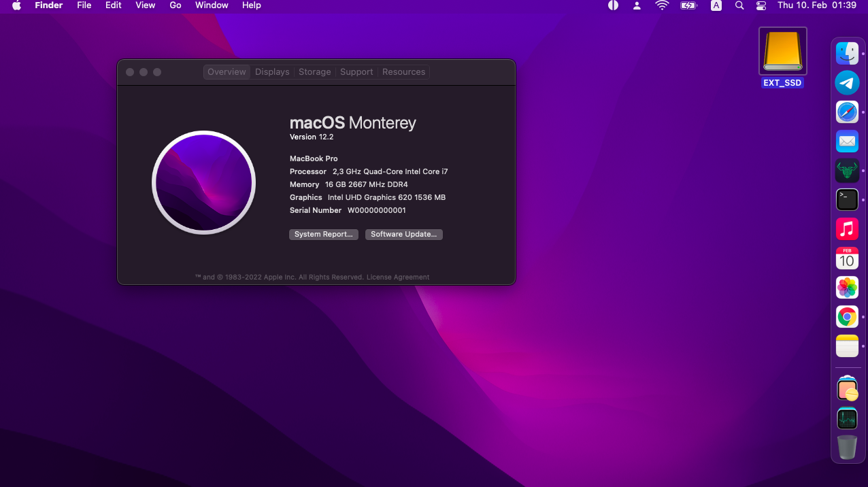Select the Overview tab

click(x=227, y=72)
